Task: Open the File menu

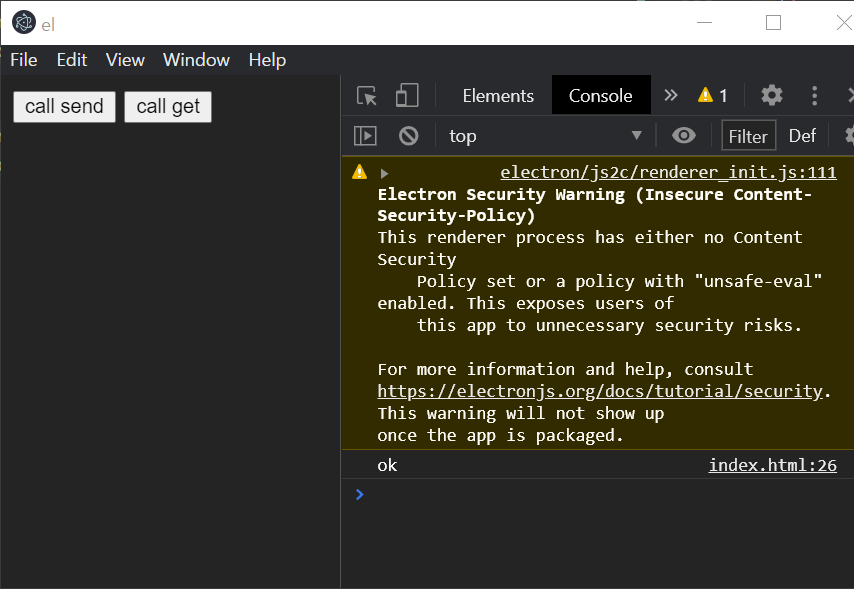Action: click(24, 60)
